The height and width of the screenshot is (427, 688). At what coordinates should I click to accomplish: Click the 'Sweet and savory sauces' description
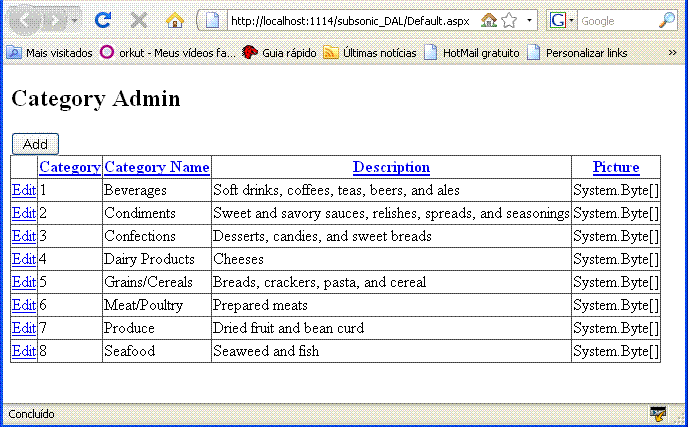[391, 213]
